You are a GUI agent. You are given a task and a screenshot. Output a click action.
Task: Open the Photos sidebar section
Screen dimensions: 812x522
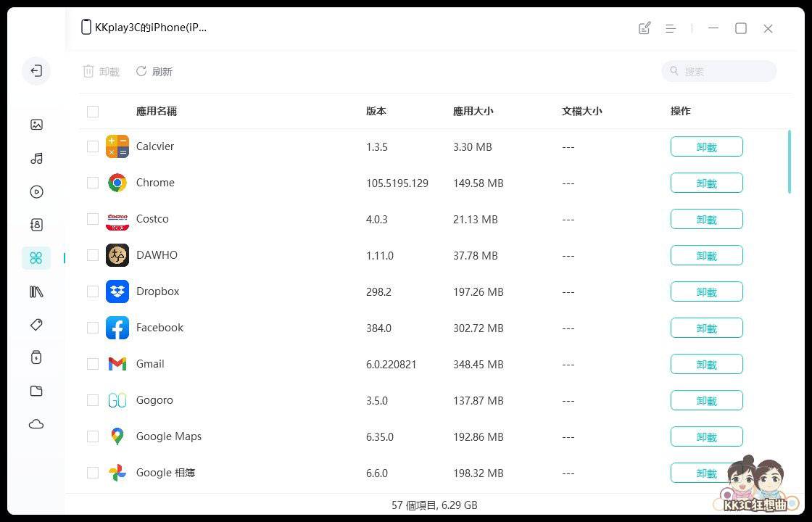pos(36,124)
